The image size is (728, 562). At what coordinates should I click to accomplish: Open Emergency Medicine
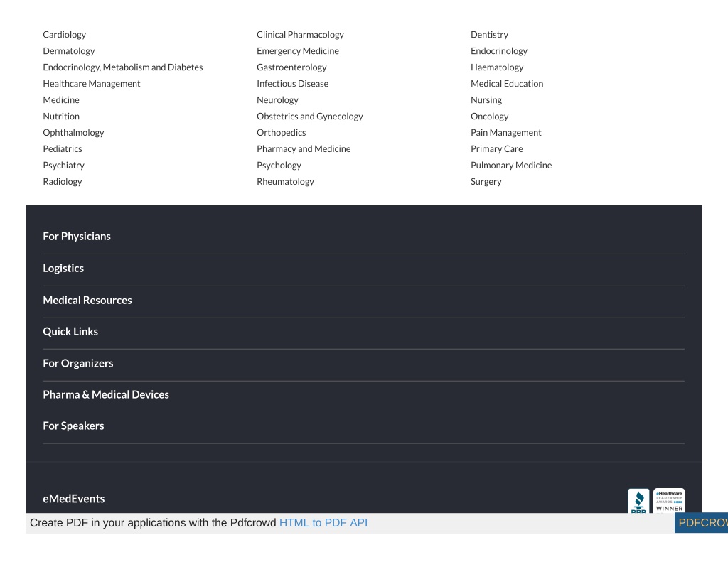point(298,51)
